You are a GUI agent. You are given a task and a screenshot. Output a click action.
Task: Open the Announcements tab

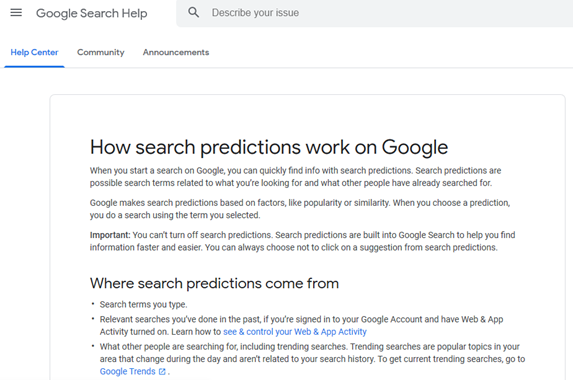click(176, 52)
